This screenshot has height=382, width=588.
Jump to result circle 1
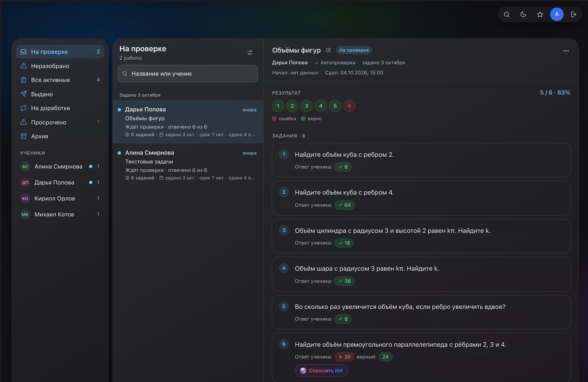coord(278,106)
